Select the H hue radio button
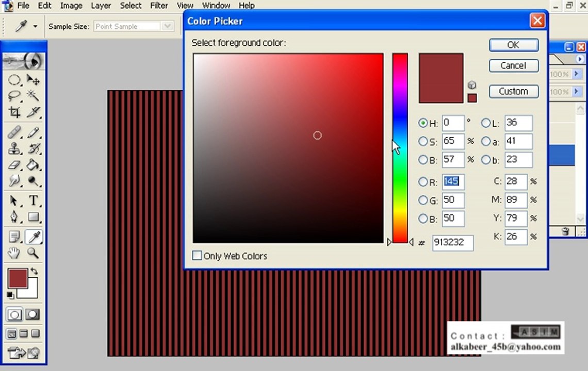 (x=423, y=123)
